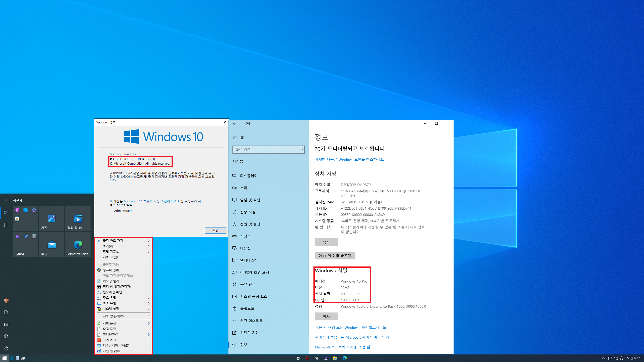Go to 홈 in Settings window

pyautogui.click(x=268, y=138)
